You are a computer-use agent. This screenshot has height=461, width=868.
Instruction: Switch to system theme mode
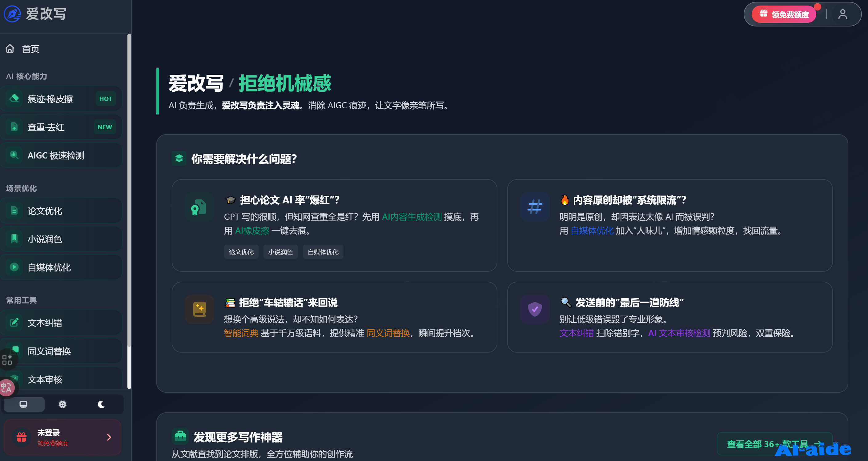point(24,404)
